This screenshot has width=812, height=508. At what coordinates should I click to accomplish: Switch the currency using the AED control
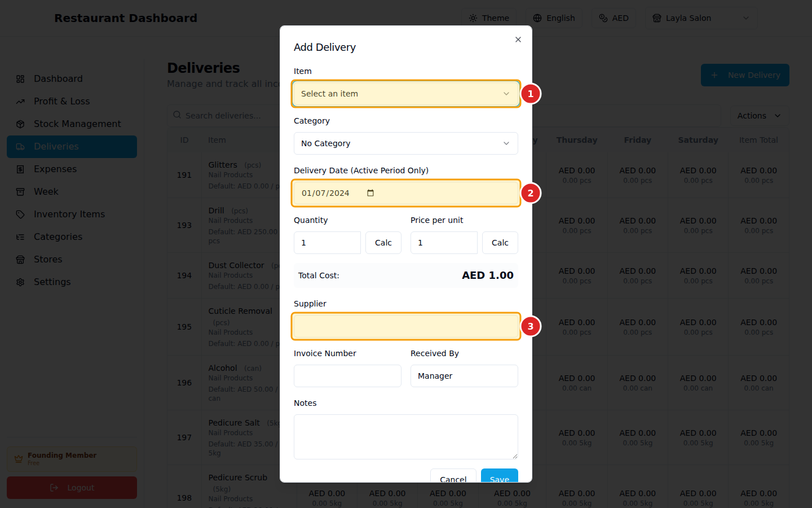tap(614, 17)
